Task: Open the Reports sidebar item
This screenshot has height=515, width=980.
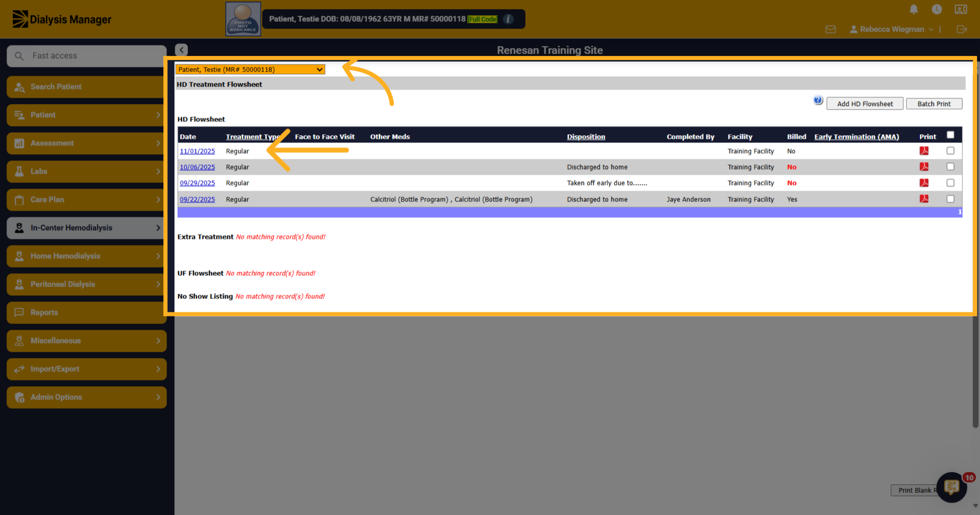Action: 87,313
